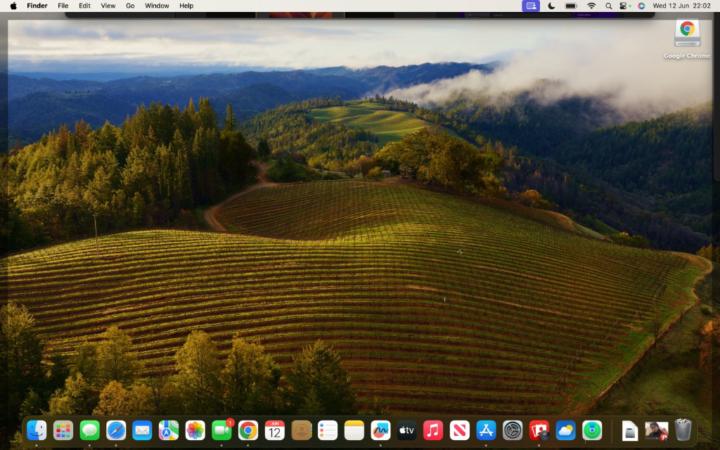
Task: Click the date and time Wed 12 Jun
Action: point(681,6)
